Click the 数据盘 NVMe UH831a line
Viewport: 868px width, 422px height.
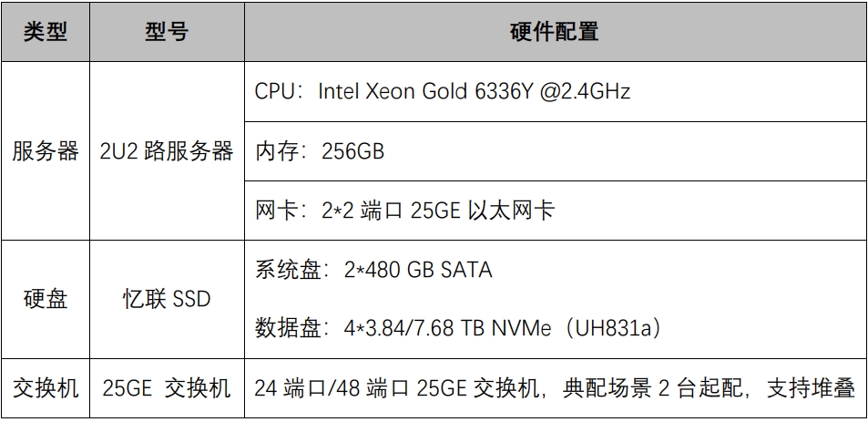tap(457, 328)
